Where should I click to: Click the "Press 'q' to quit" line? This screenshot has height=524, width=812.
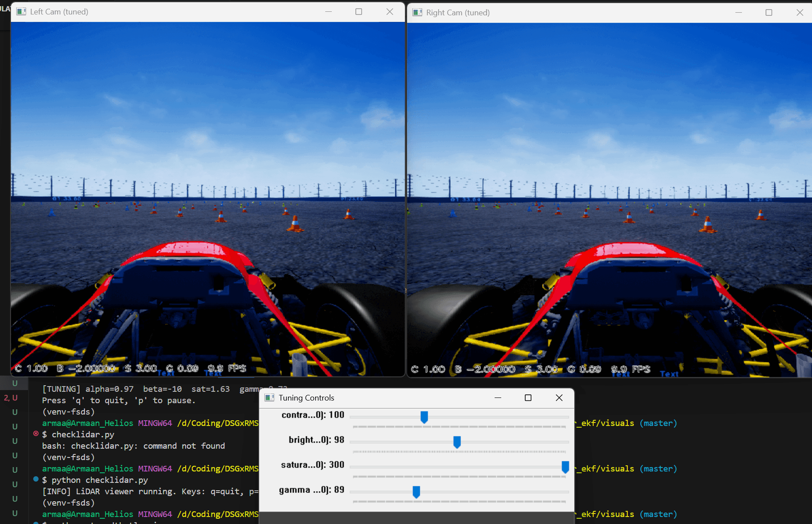[x=119, y=400]
